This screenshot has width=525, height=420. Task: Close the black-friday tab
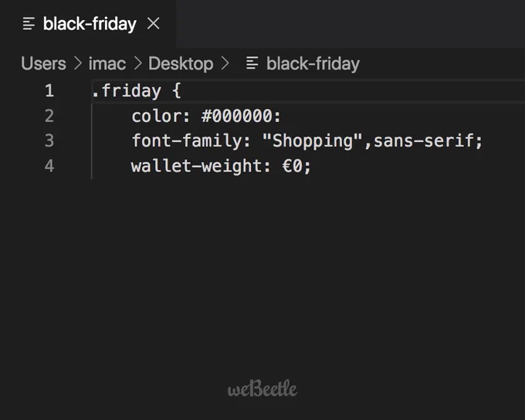(x=154, y=24)
